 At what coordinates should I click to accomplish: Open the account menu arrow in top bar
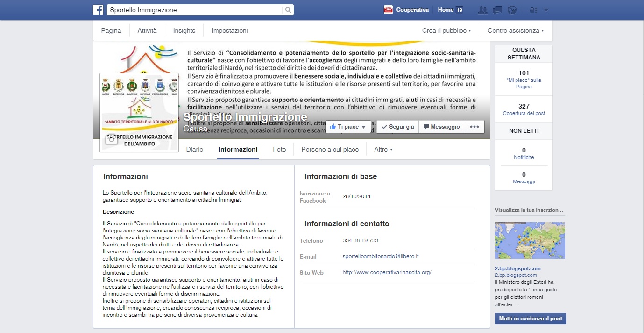(546, 10)
